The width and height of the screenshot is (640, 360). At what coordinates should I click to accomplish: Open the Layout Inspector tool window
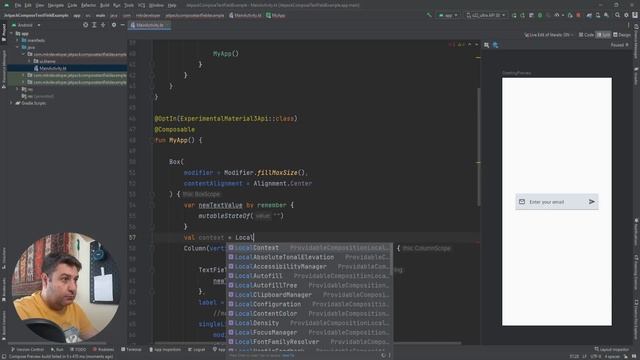coord(613,349)
